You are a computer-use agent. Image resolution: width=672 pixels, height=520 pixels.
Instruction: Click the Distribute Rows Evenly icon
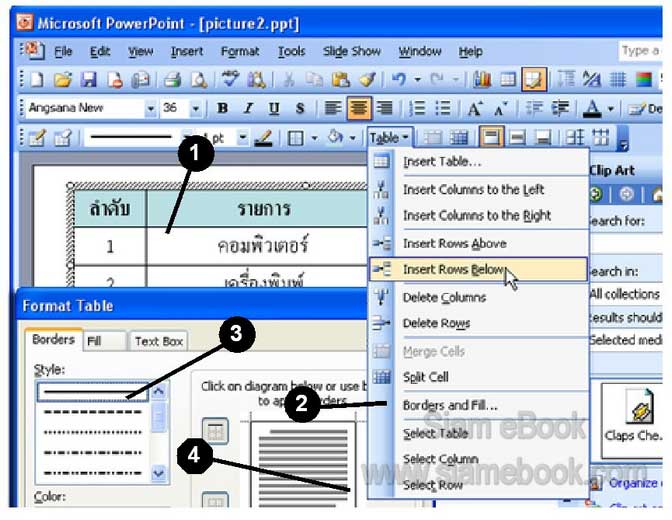click(575, 138)
